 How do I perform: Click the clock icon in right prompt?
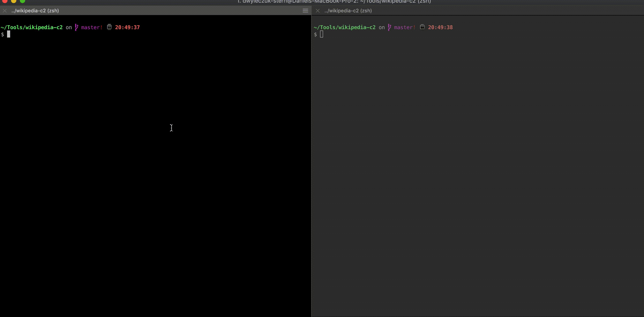click(x=422, y=27)
